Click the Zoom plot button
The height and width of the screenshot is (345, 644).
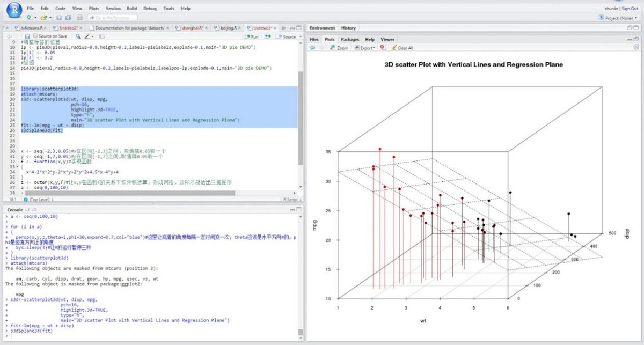339,48
